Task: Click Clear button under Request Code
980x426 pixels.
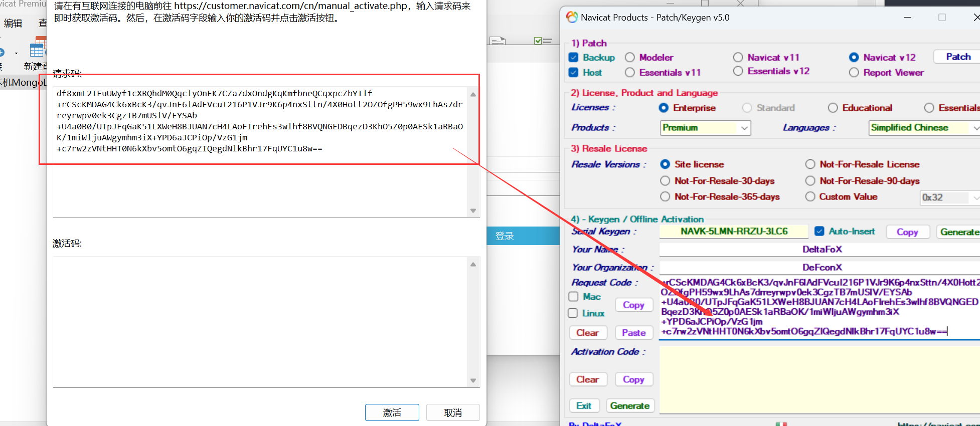Action: pos(588,333)
